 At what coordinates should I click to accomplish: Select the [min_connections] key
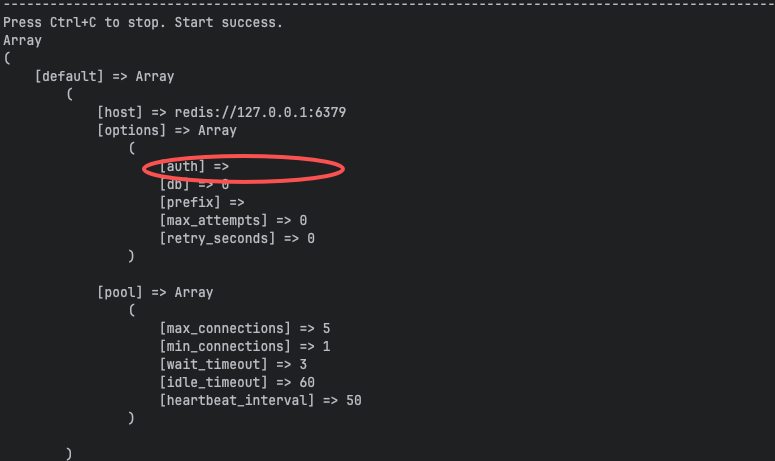pyautogui.click(x=225, y=346)
